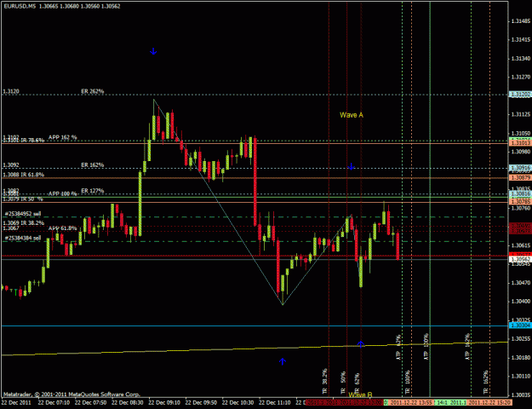Click the 1.31013 price tag on the axis
532x409 pixels.
coord(520,143)
